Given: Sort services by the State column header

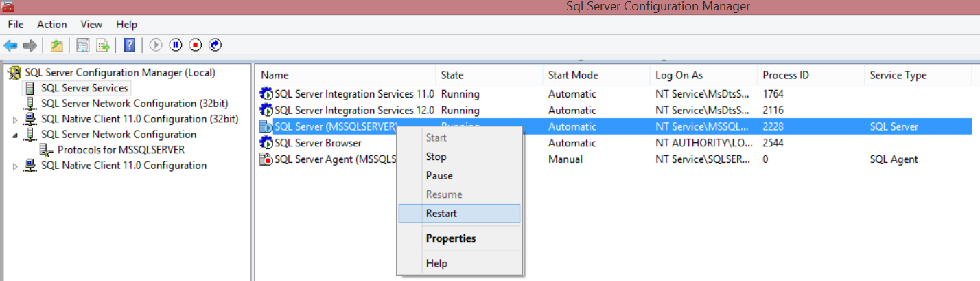Looking at the screenshot, I should [452, 75].
